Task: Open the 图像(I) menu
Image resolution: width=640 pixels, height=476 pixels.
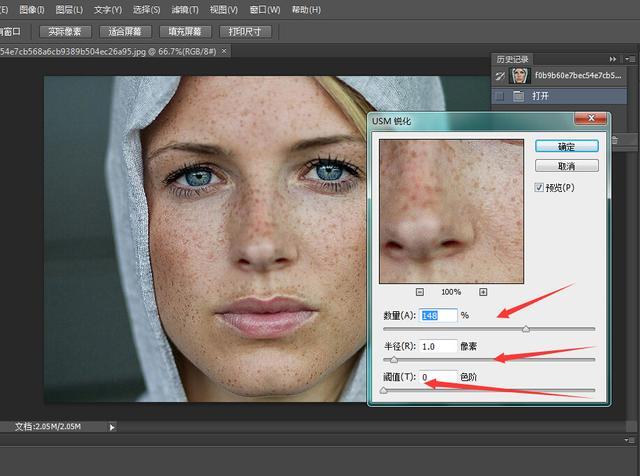Action: click(32, 9)
